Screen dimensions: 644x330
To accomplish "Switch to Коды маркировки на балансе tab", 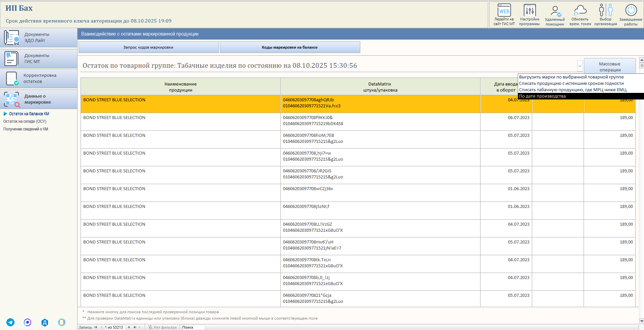I will click(x=290, y=47).
